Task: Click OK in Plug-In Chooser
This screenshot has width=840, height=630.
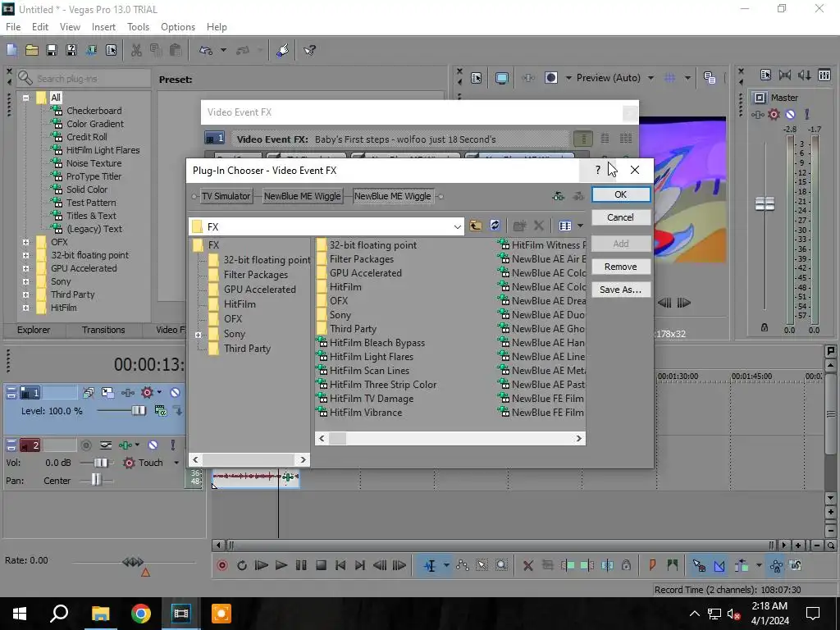Action: point(621,194)
